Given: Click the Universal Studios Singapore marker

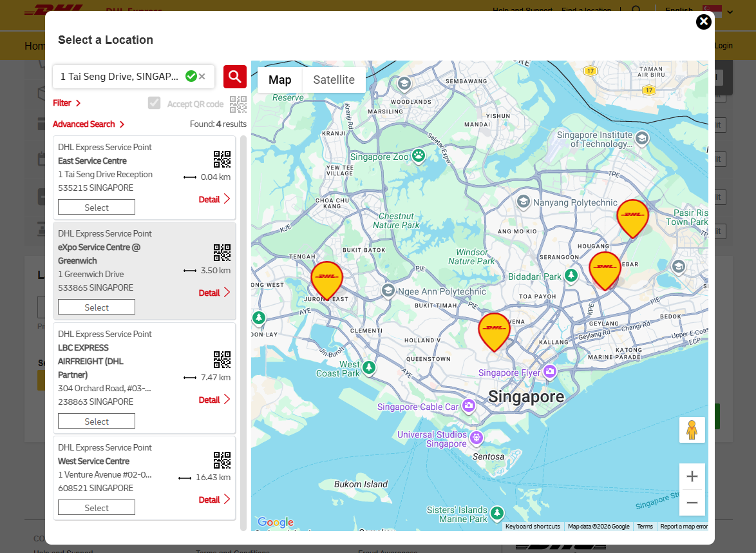Looking at the screenshot, I should click(x=477, y=438).
